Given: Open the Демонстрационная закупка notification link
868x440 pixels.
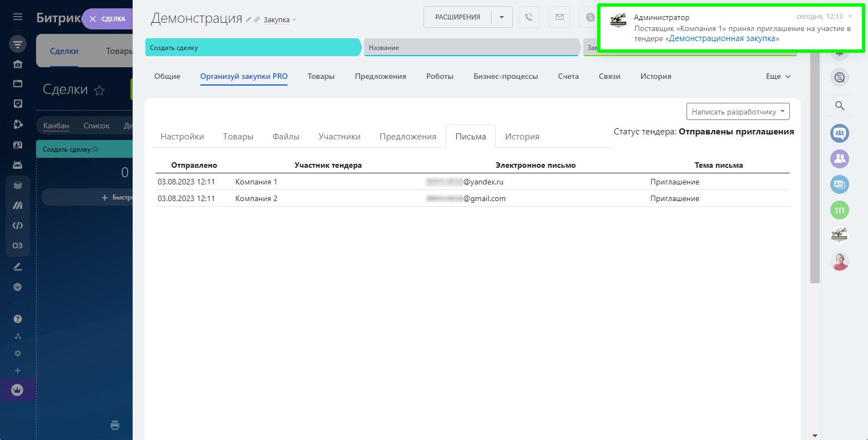Looking at the screenshot, I should (722, 39).
